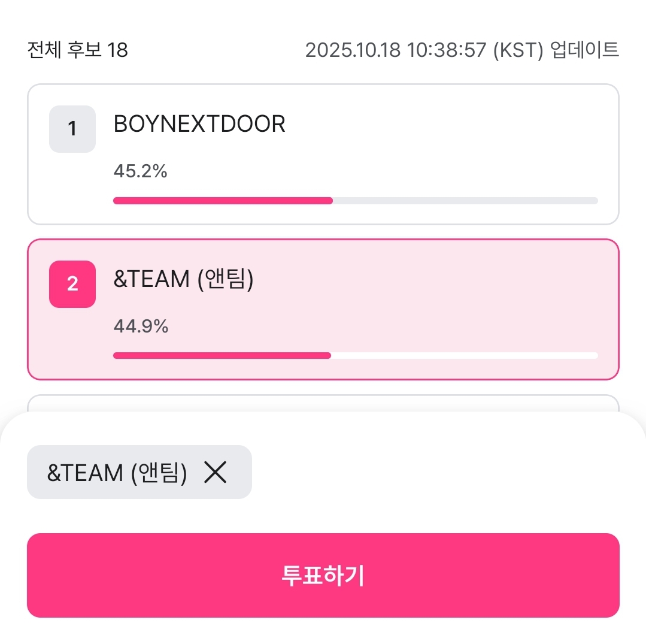The width and height of the screenshot is (646, 644).
Task: Tap the &TEAM (앤팀) label in the selection chip
Action: coord(117,473)
